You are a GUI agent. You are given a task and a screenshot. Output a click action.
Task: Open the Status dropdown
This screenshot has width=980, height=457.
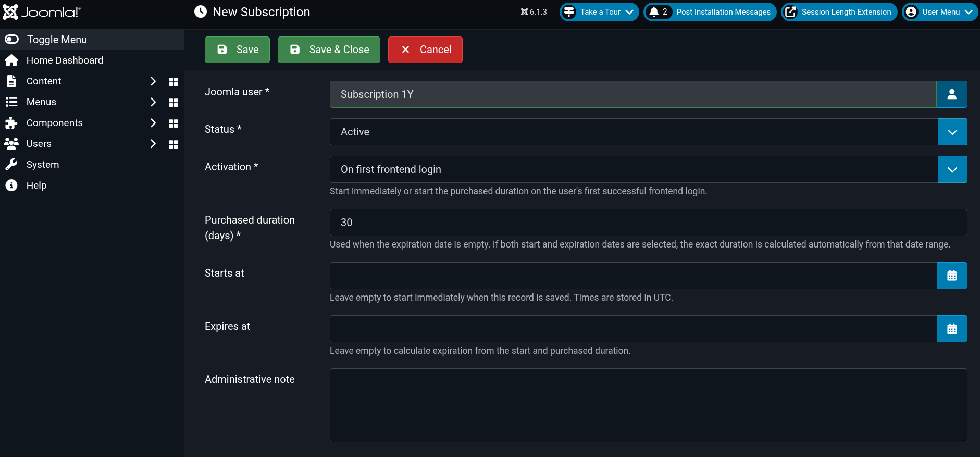pyautogui.click(x=649, y=132)
